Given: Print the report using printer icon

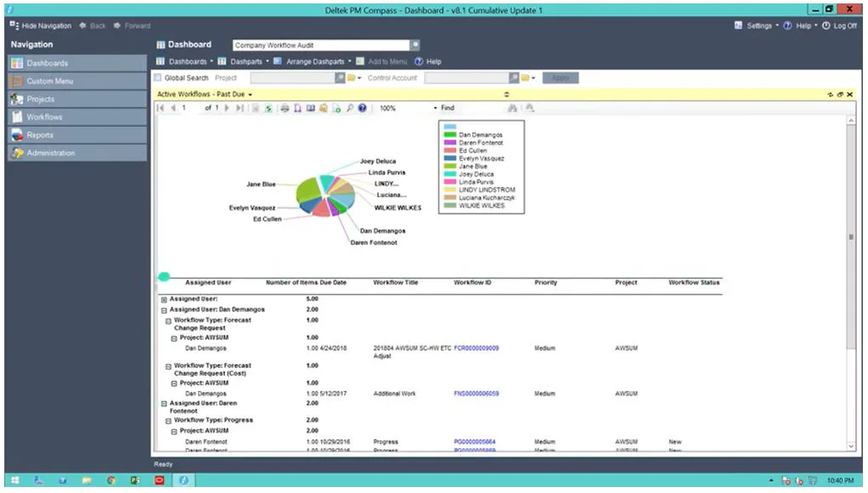Looking at the screenshot, I should point(285,108).
